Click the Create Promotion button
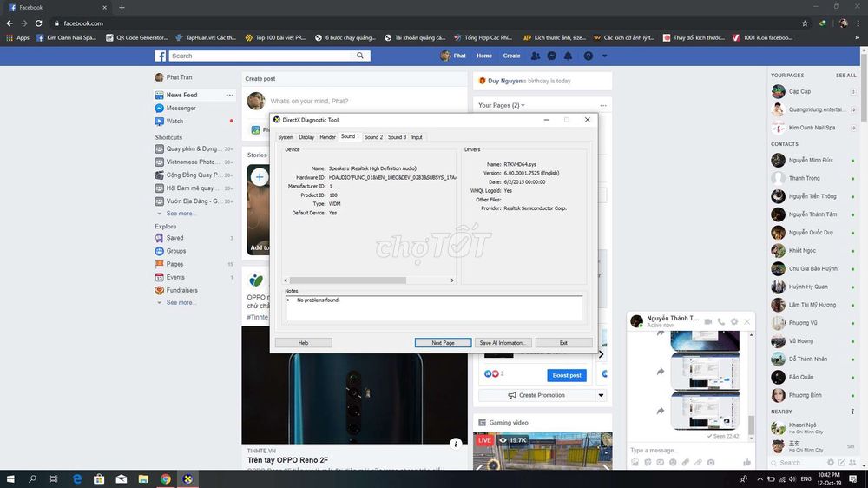868x488 pixels. point(536,395)
